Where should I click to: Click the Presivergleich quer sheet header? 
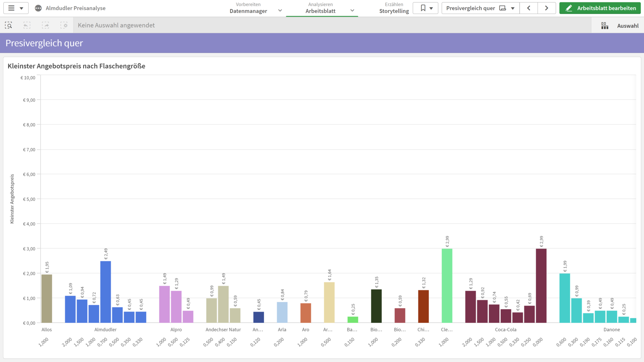coord(44,43)
